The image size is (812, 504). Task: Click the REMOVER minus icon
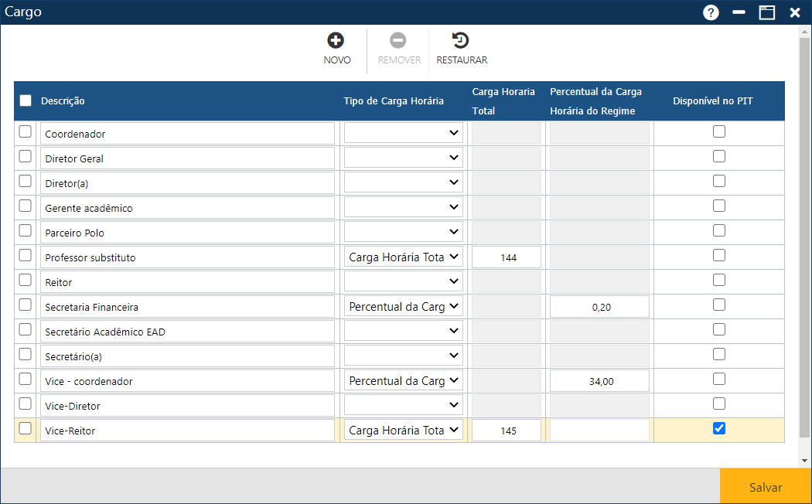coord(398,41)
